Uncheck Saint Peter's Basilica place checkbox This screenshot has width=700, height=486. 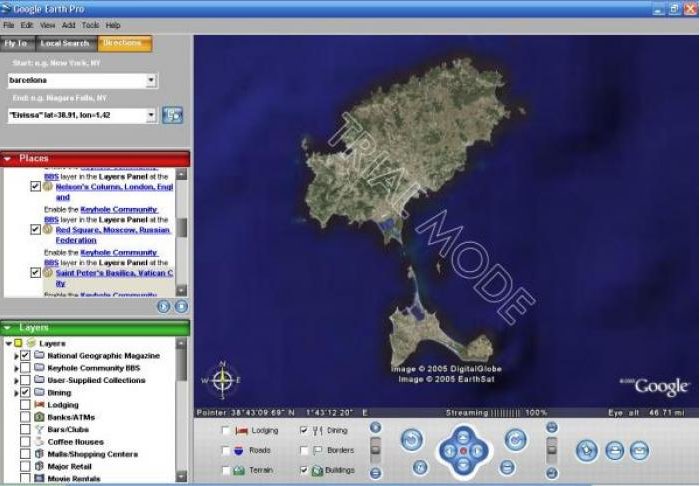coord(35,272)
